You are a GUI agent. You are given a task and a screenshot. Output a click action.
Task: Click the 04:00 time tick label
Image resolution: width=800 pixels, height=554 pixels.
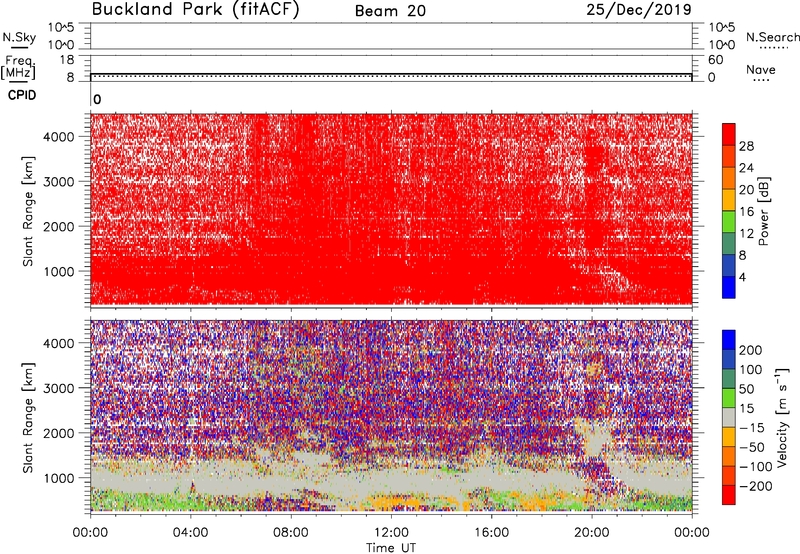[x=191, y=533]
